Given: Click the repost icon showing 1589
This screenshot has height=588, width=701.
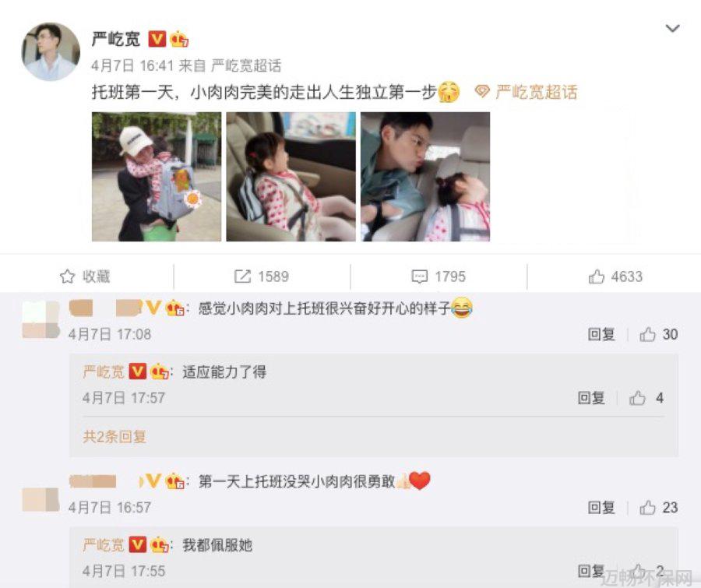Looking at the screenshot, I should click(x=242, y=276).
